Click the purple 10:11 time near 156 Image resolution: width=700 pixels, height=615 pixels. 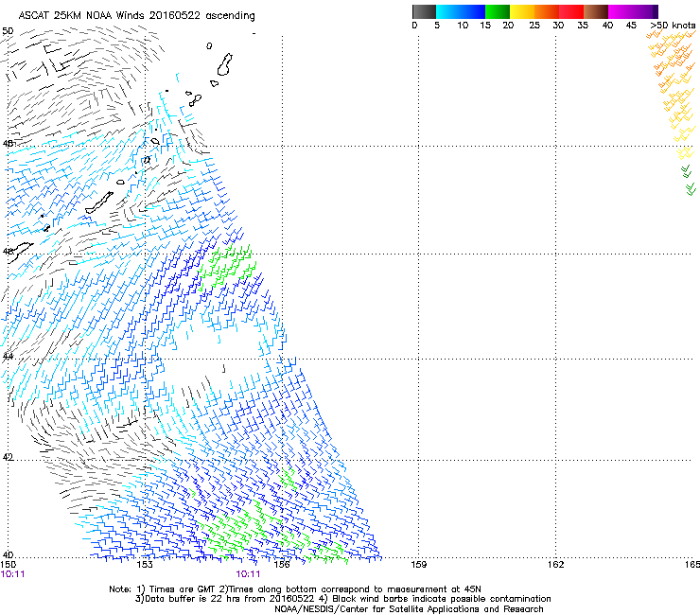[x=248, y=574]
